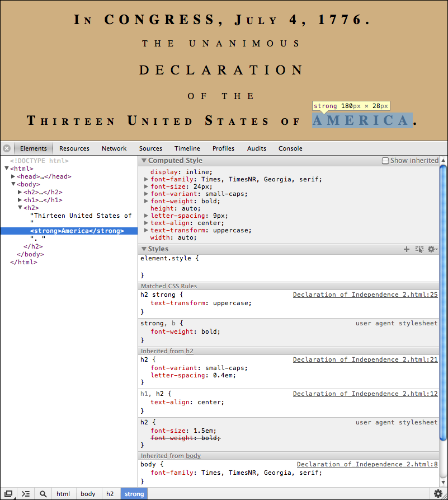
Task: Open Declaration of Independence 2.html:25 source link
Action: point(365,294)
